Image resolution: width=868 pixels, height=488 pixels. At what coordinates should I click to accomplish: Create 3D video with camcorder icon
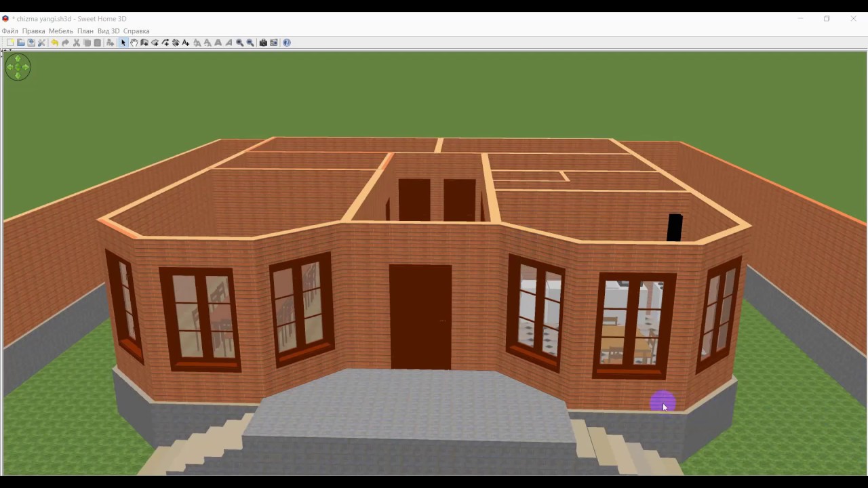pos(274,43)
